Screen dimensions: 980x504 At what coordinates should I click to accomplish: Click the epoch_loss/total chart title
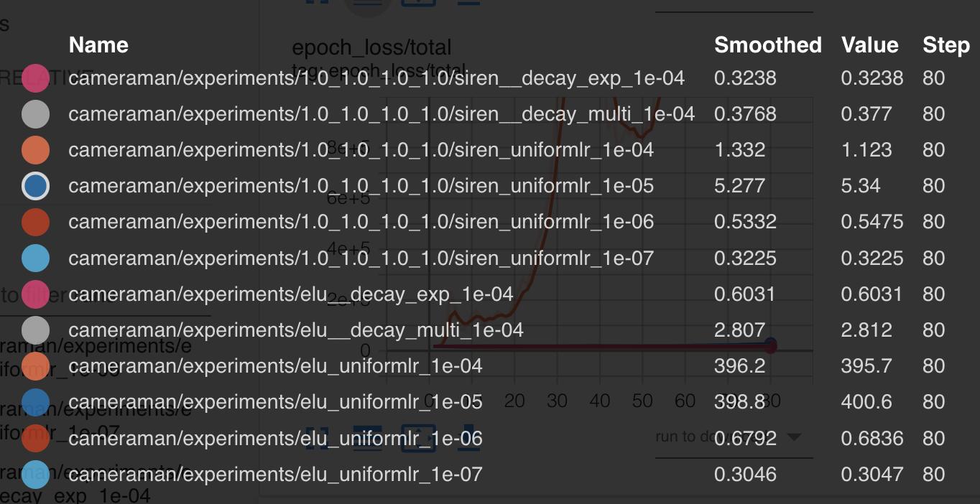(x=371, y=47)
